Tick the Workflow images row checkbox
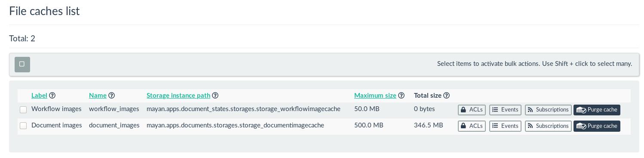This screenshot has width=644, height=158. 23,110
